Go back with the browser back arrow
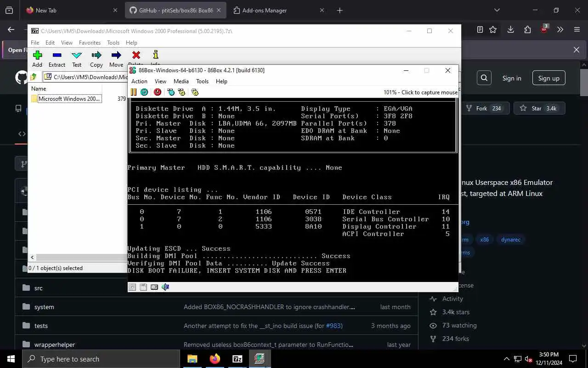This screenshot has width=588, height=368. [11, 29]
